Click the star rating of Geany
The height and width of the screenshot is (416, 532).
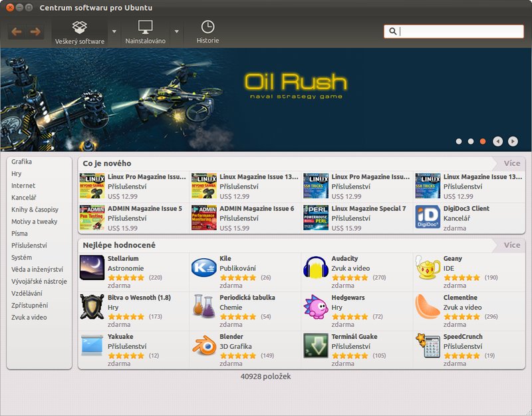[462, 278]
